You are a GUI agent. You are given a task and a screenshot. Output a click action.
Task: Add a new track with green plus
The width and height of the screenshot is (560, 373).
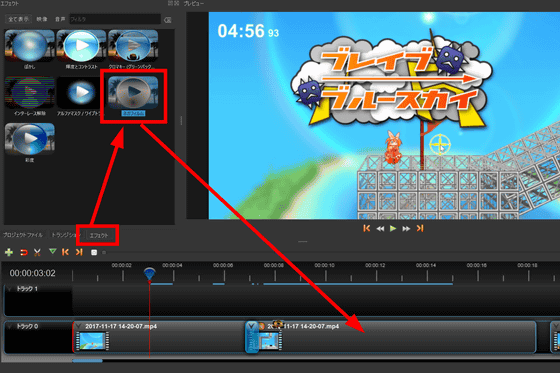(9, 252)
